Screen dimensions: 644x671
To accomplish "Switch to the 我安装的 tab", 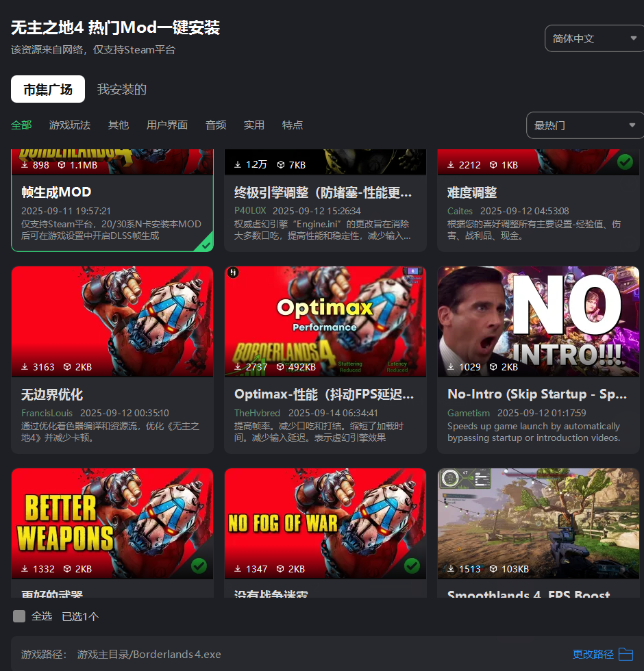I will pos(122,90).
